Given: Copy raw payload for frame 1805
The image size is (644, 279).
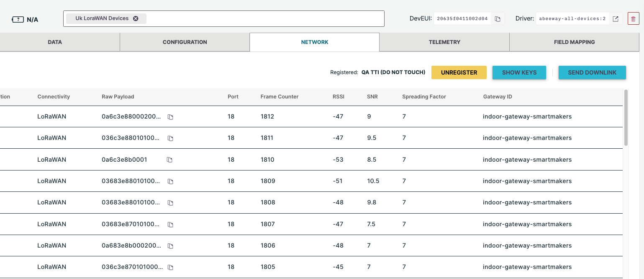Looking at the screenshot, I should click(170, 267).
